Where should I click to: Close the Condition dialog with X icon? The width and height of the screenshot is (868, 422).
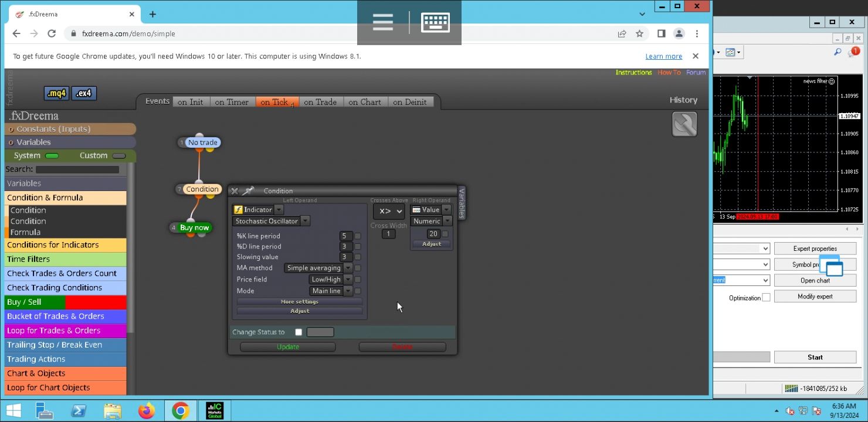[x=235, y=191]
